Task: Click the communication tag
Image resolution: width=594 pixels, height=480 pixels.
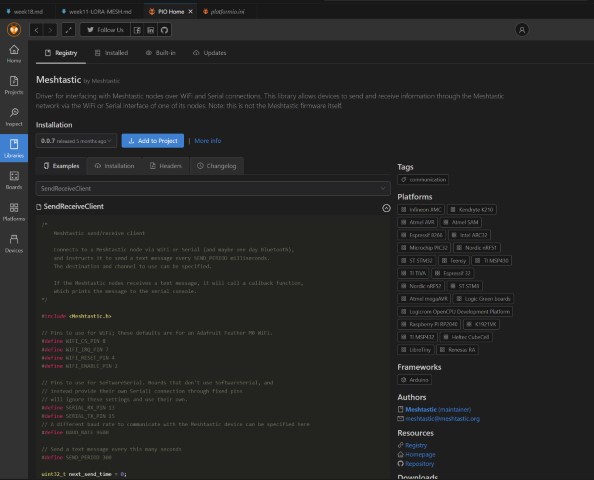Action: pyautogui.click(x=423, y=180)
